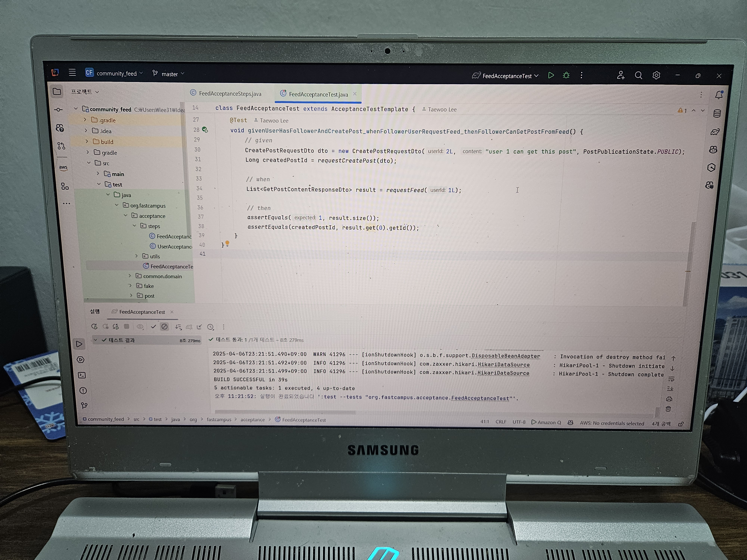Collapse the src folder
This screenshot has height=560, width=747.
[x=89, y=163]
